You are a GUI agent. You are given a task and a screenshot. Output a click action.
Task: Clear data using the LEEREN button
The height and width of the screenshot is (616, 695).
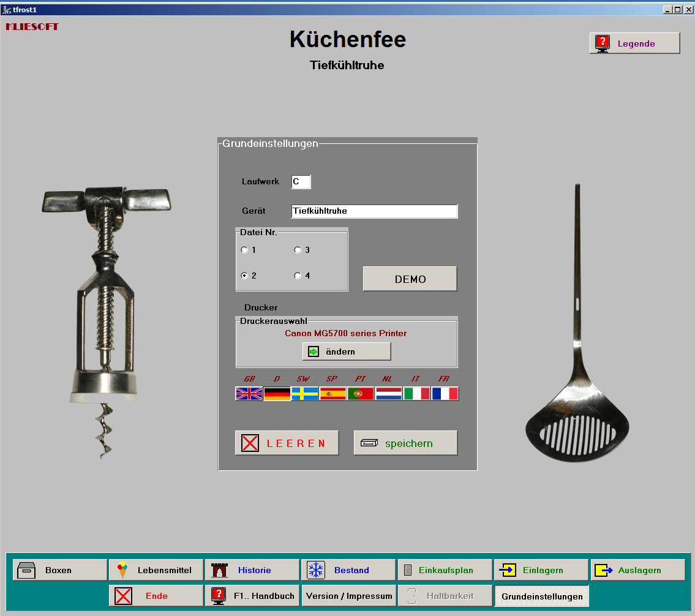pyautogui.click(x=287, y=443)
